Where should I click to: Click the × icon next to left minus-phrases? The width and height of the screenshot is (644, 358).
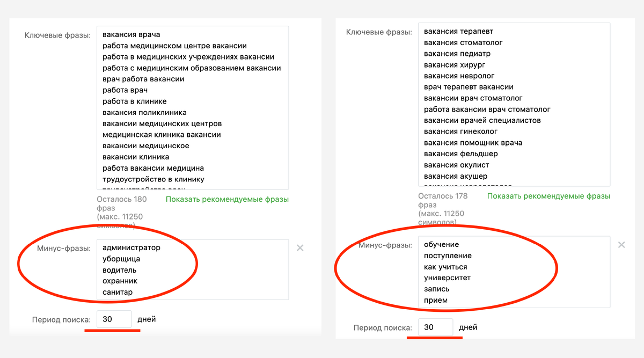[300, 247]
